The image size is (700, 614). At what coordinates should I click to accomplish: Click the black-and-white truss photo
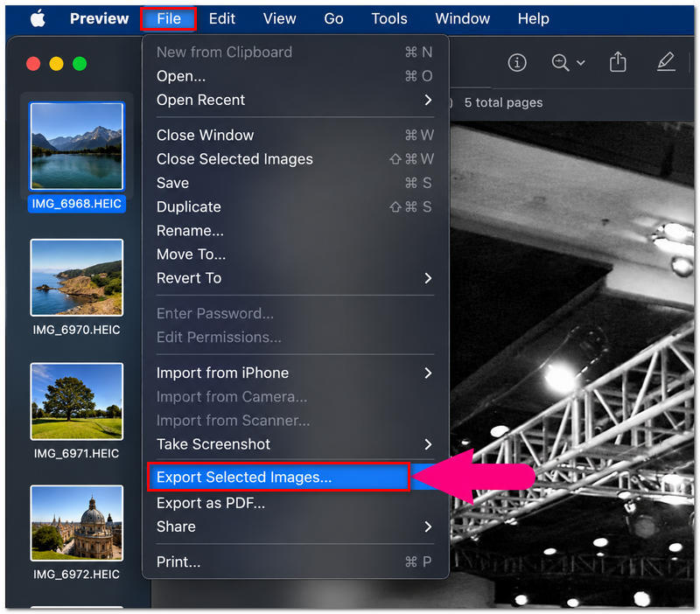pos(572,365)
